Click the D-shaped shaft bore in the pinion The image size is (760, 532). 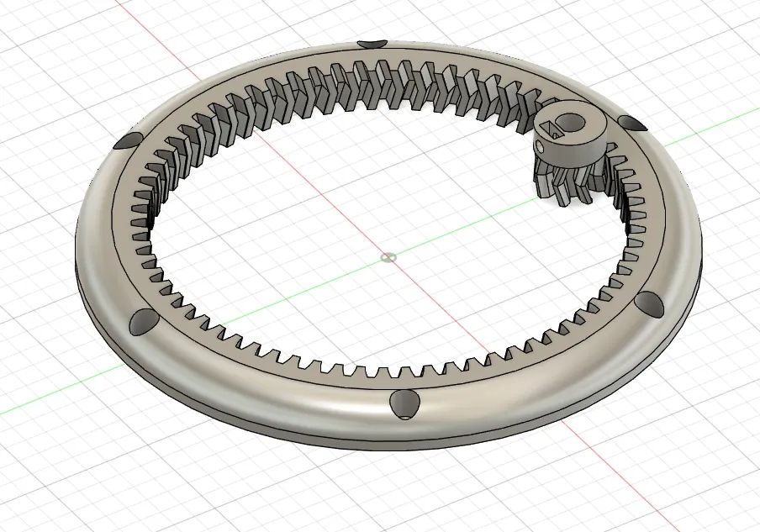pos(570,122)
